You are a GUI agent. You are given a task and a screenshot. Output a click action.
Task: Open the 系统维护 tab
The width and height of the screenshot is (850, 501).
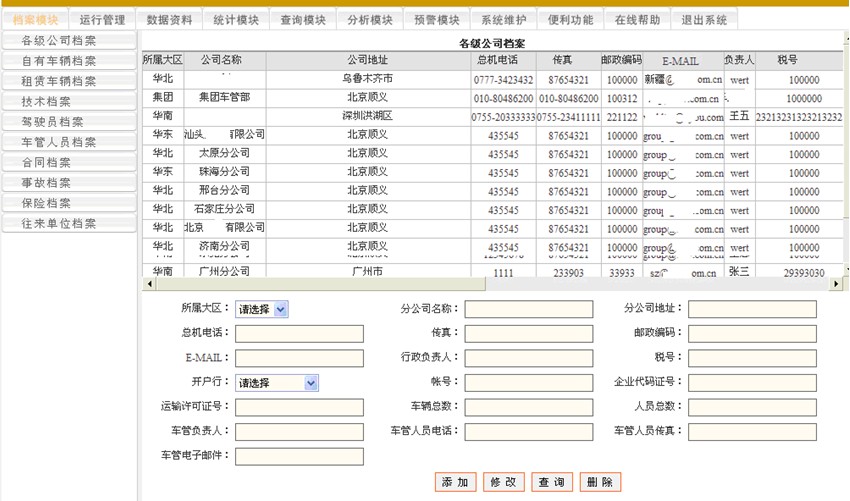tap(504, 20)
